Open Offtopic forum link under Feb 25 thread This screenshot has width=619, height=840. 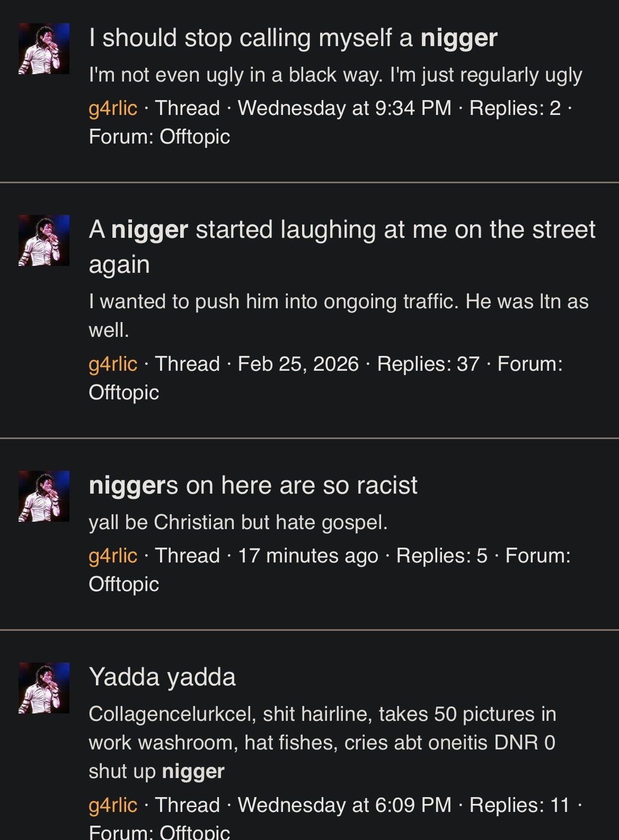[x=124, y=392]
